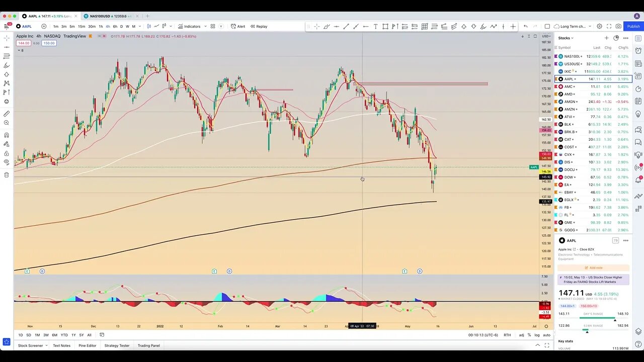Select the 6h timeframe

coord(115,26)
